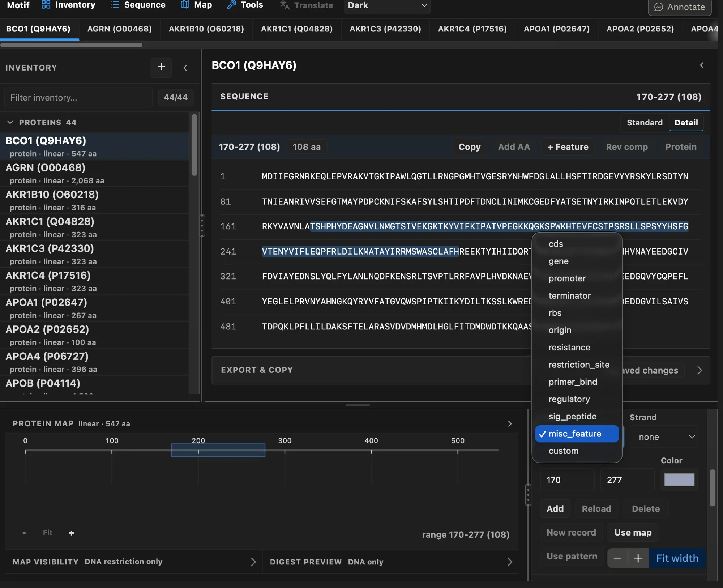Grab the vertical splitter handle beside inventory
Viewport: 723px width, 588px height.
click(x=202, y=226)
